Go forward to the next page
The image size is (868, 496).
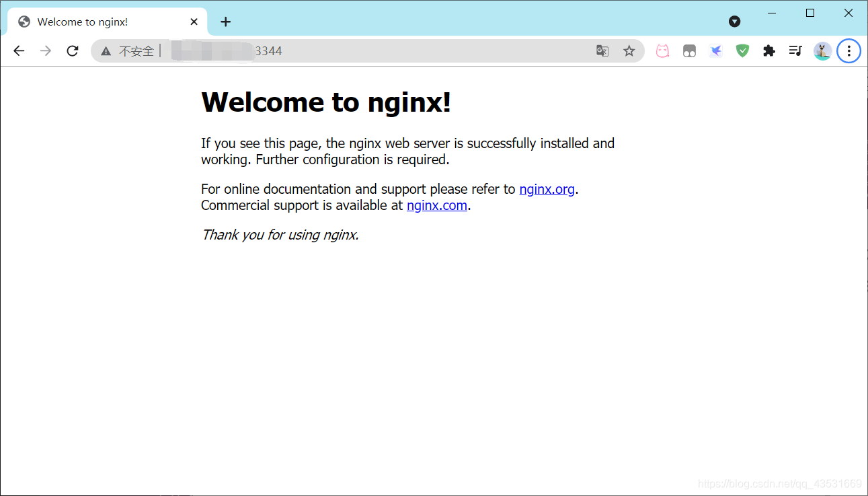[46, 51]
